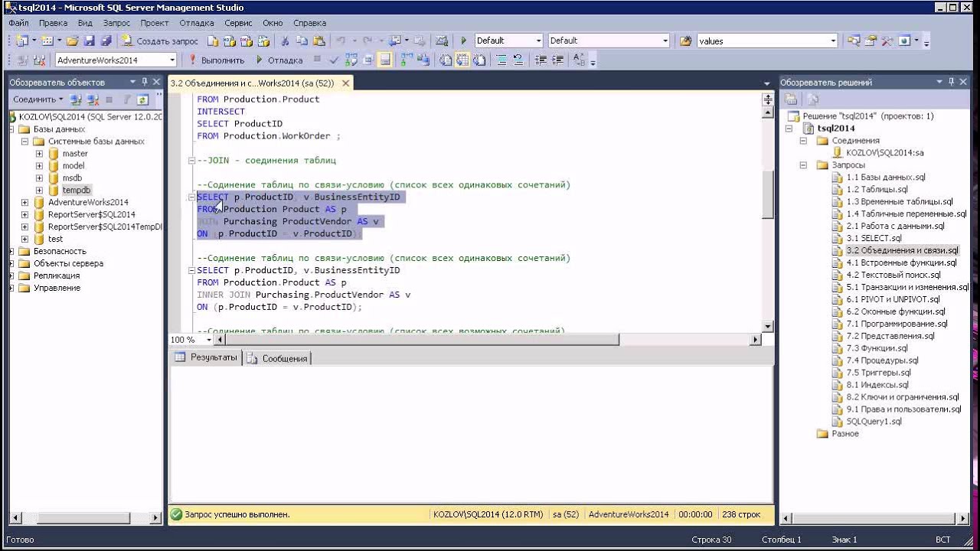
Task: Create new query with Создать запрос
Action: (160, 41)
